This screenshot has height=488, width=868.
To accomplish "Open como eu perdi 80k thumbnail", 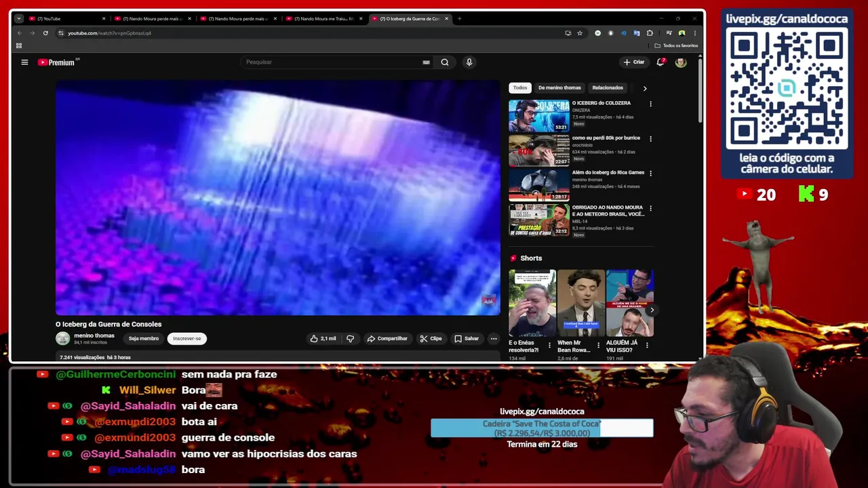I will 539,150.
